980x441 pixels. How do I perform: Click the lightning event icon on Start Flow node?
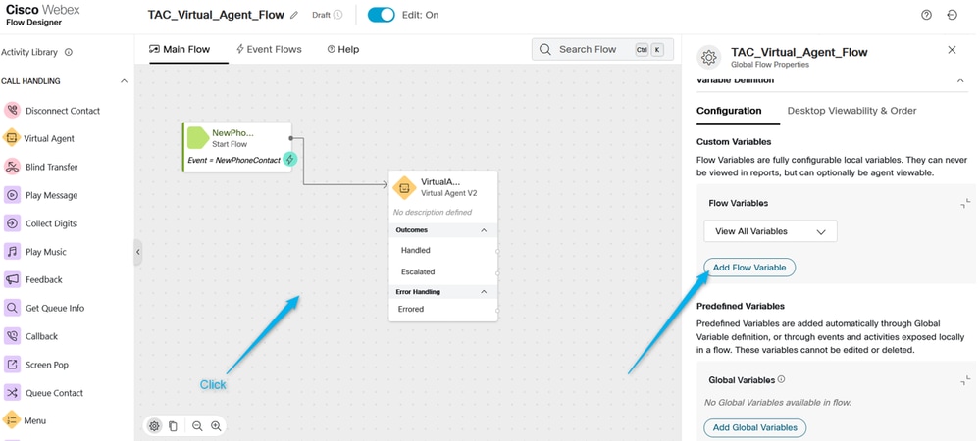pos(290,159)
